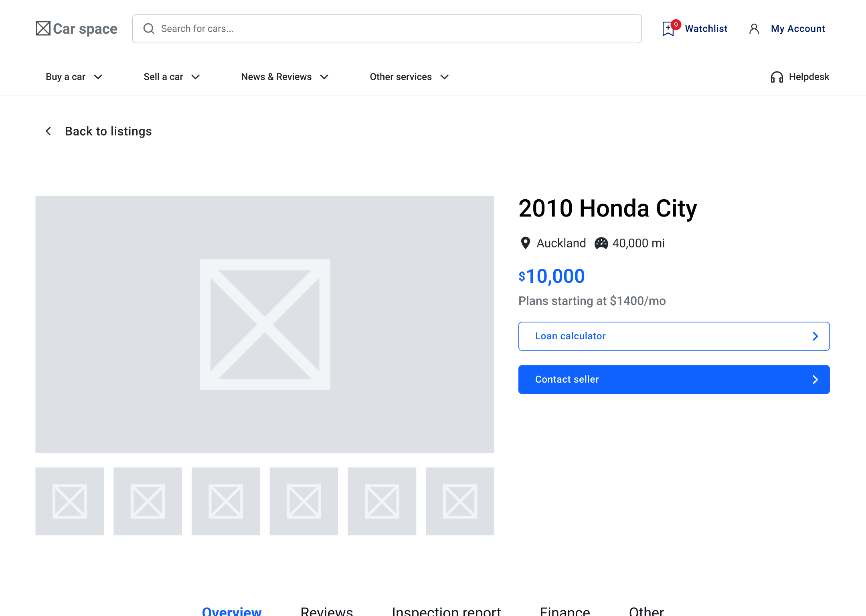The height and width of the screenshot is (616, 866).
Task: Open the News & Reviews menu
Action: coord(285,77)
